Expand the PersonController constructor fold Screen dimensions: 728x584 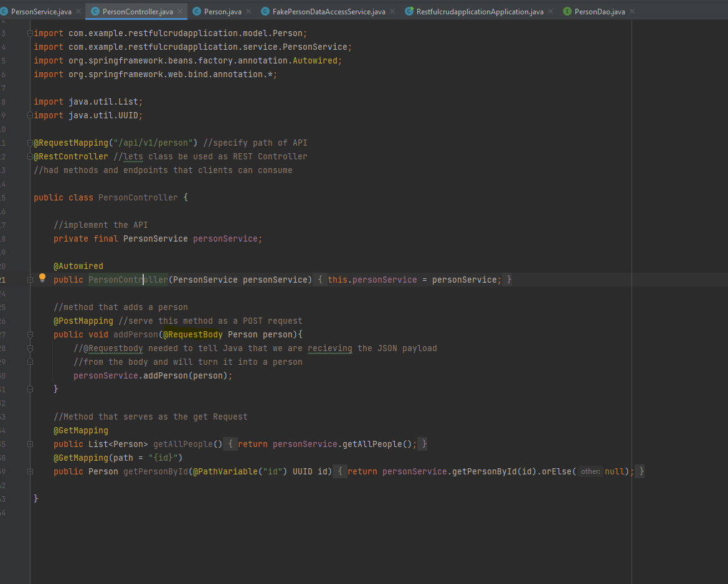tap(30, 280)
